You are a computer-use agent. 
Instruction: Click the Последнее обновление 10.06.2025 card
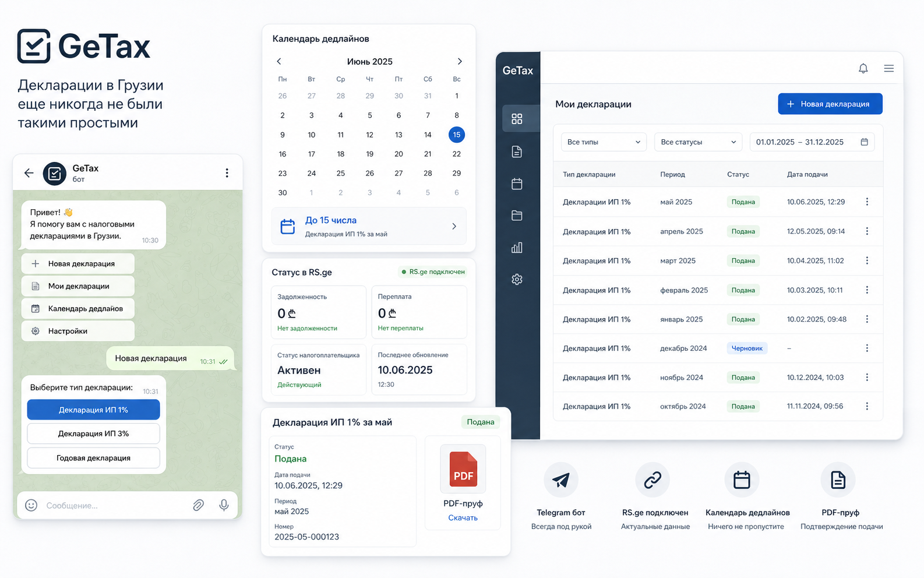(419, 369)
